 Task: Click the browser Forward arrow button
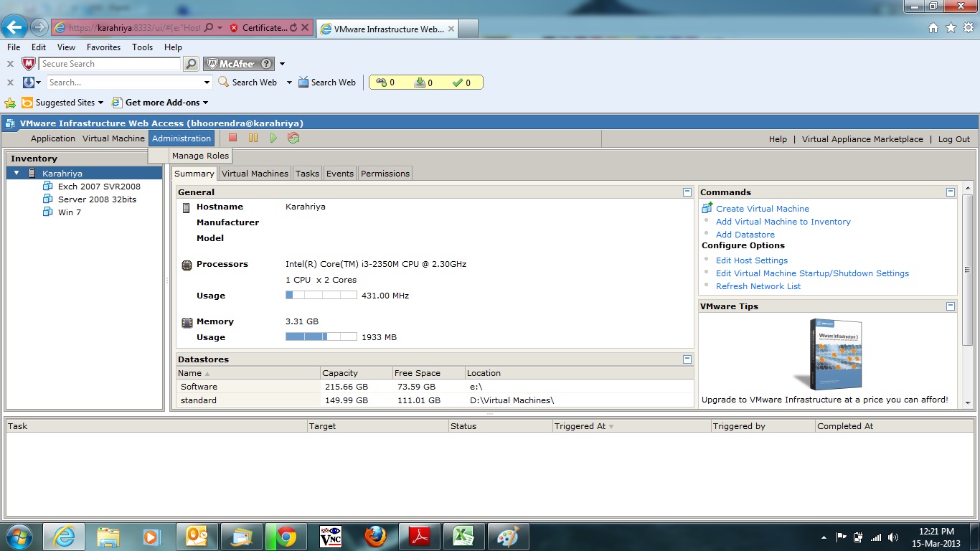pyautogui.click(x=39, y=27)
